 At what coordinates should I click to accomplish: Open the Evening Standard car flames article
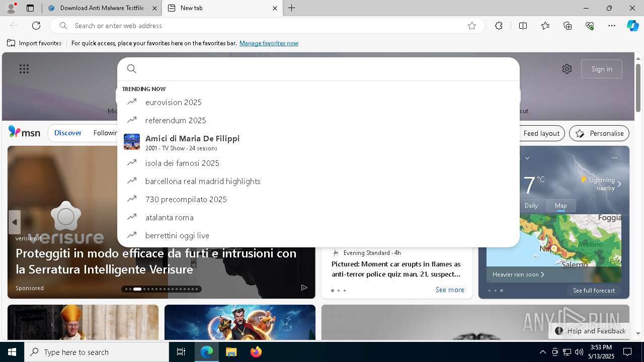click(396, 269)
